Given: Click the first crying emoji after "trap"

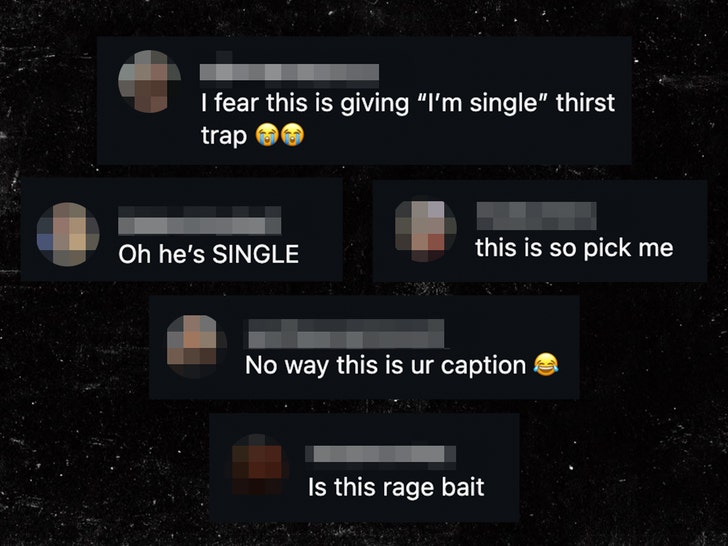Looking at the screenshot, I should [x=266, y=135].
